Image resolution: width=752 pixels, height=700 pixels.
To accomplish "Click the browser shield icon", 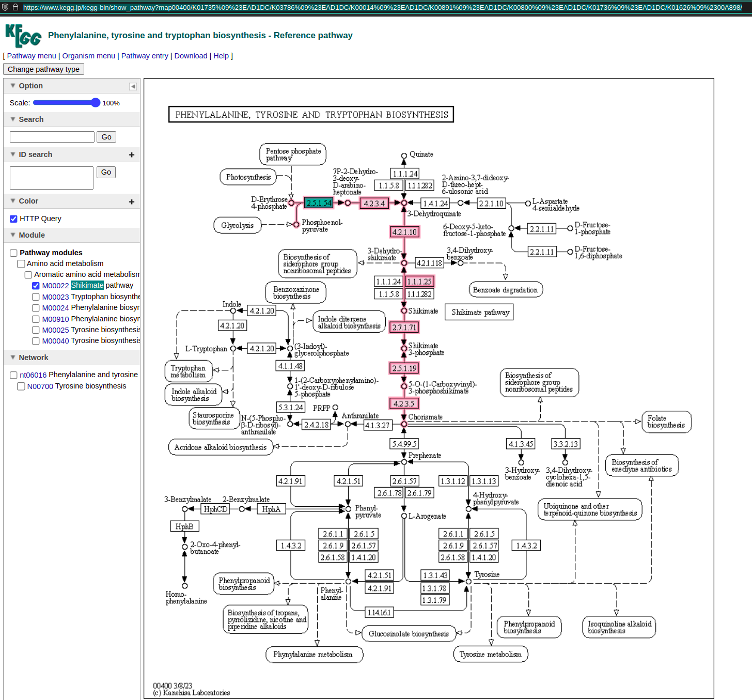I will pyautogui.click(x=6, y=7).
